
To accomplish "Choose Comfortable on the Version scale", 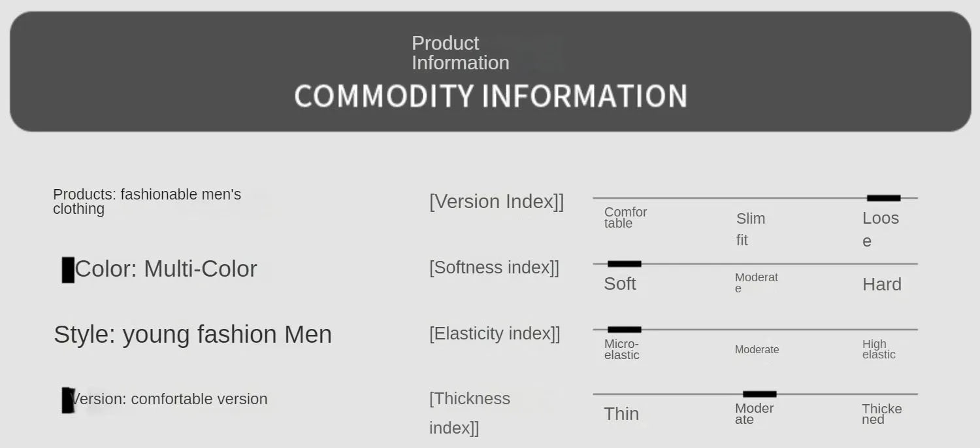I will (625, 217).
